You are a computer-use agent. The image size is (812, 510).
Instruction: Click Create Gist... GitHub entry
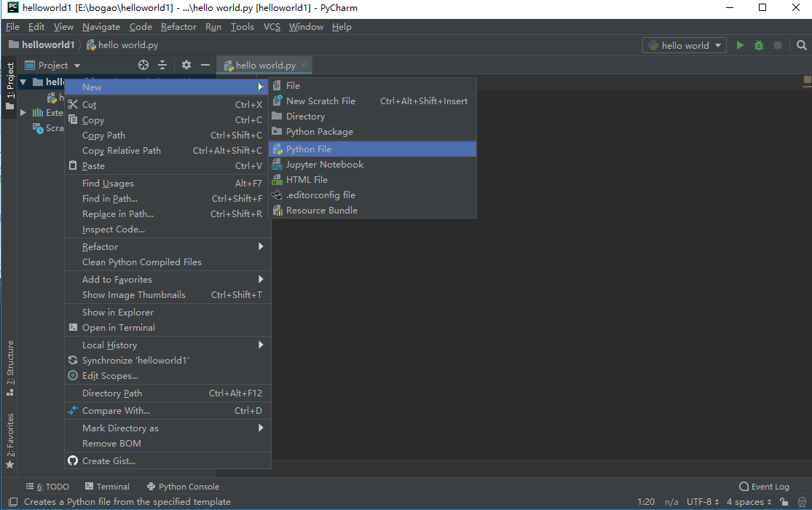coord(167,460)
